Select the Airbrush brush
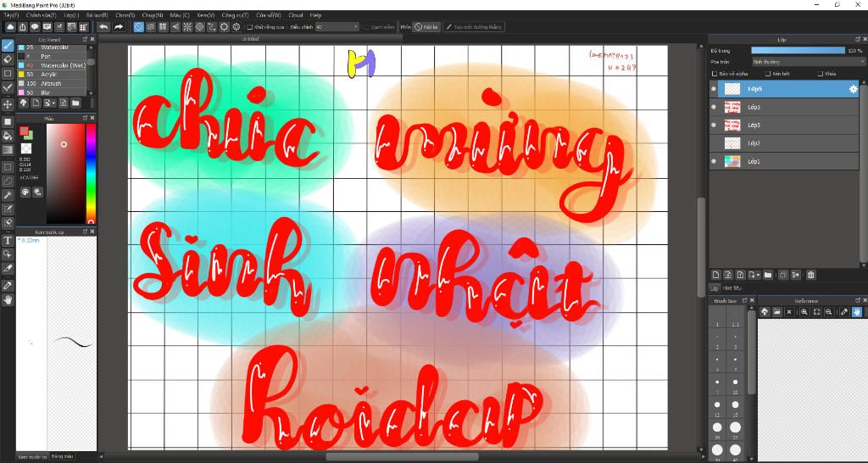This screenshot has width=868, height=463. (x=52, y=84)
